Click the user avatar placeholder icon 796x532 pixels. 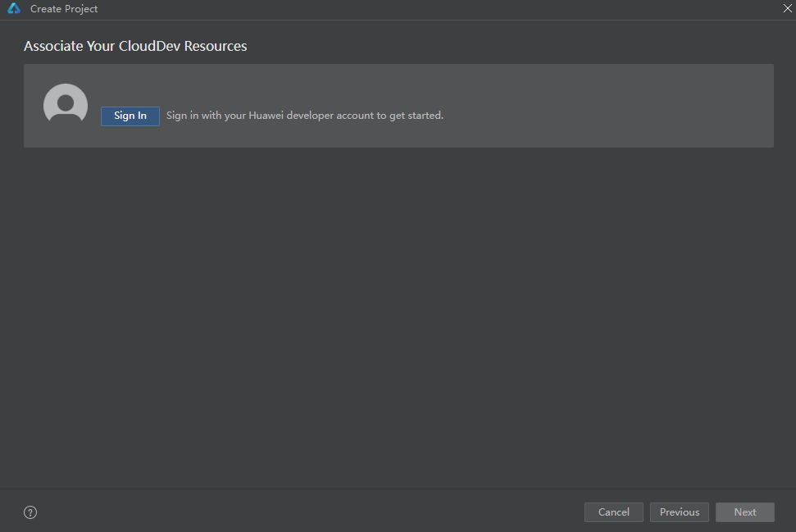coord(66,105)
